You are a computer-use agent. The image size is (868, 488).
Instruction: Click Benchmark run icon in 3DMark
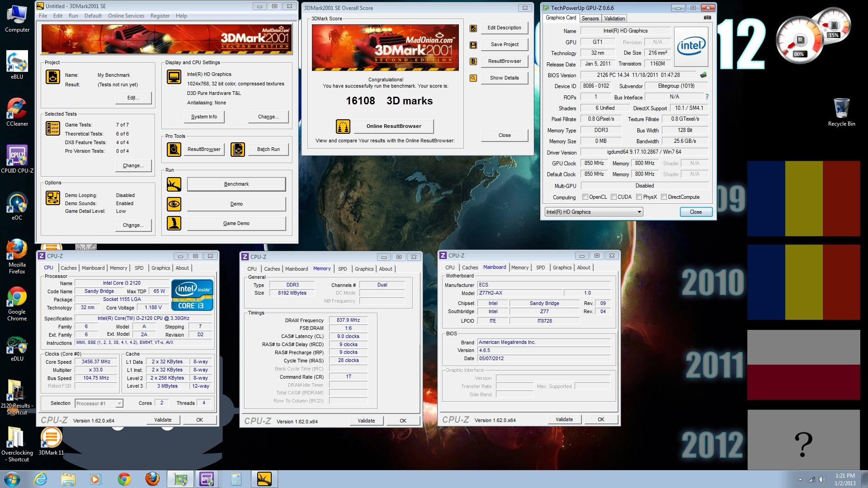(174, 184)
